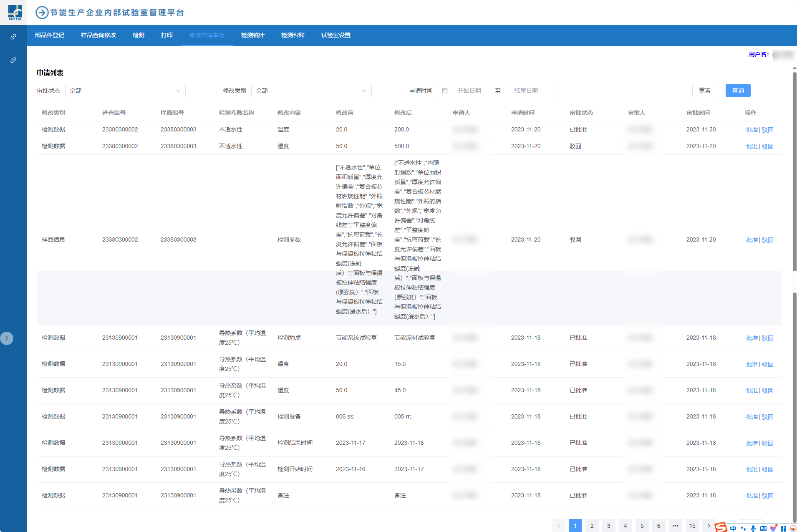Click 驳回 link in the last table row

coord(768,496)
